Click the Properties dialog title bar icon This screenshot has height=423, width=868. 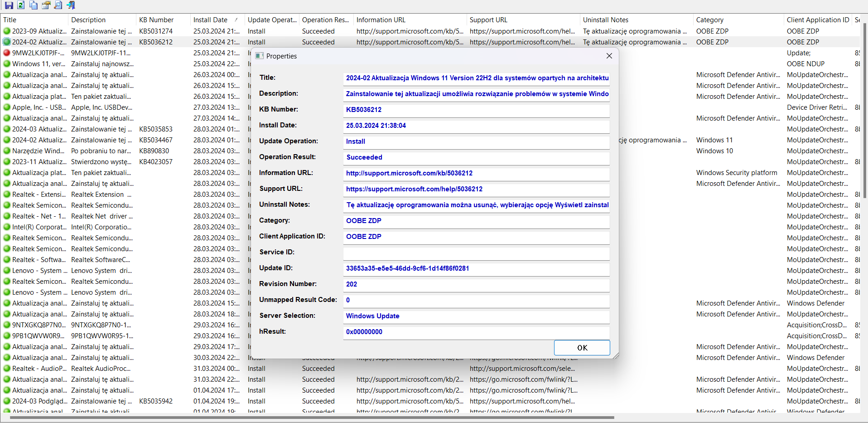click(259, 56)
